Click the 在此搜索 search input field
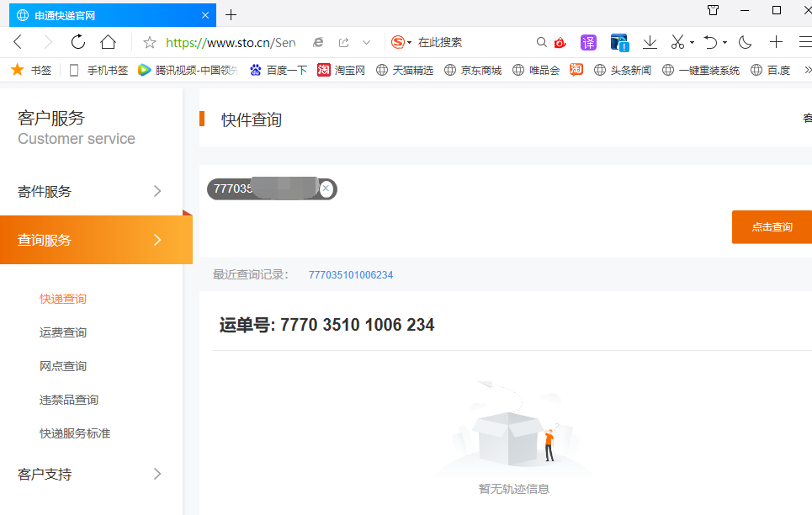The width and height of the screenshot is (812, 515). (471, 42)
